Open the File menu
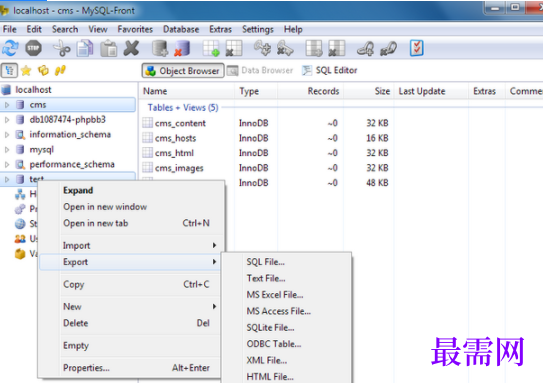This screenshot has width=543, height=383. 10,29
